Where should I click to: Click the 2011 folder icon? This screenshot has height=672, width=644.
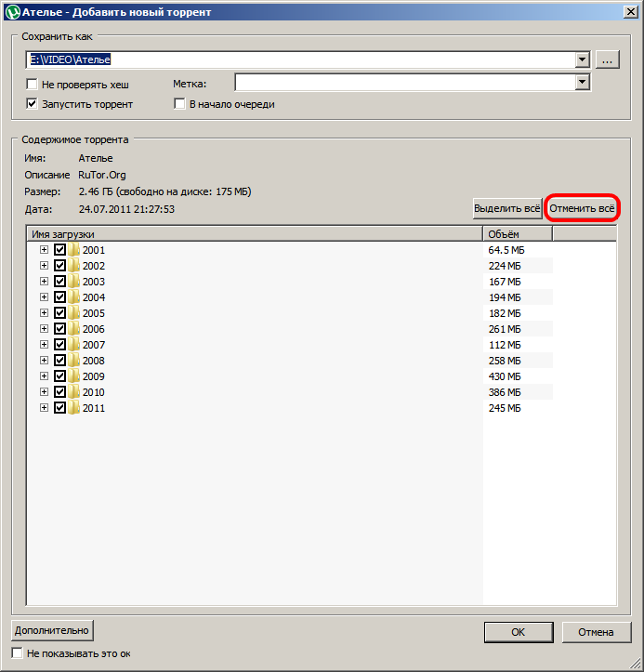click(74, 408)
